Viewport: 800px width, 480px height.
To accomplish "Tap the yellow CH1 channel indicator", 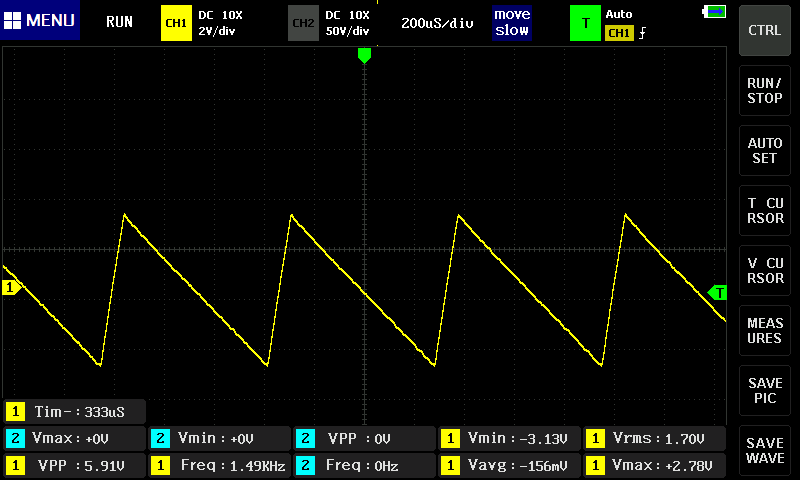I will pyautogui.click(x=176, y=22).
